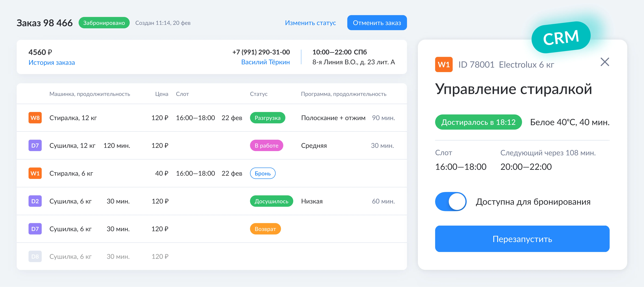
Task: Click the W1 badge in the washer panel
Action: point(444,65)
